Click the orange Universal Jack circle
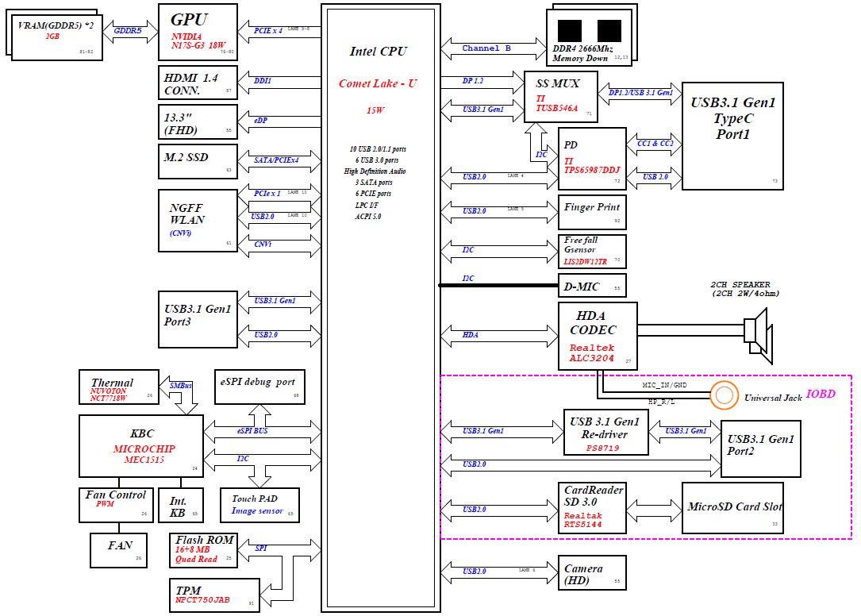This screenshot has width=861, height=616. [x=722, y=395]
